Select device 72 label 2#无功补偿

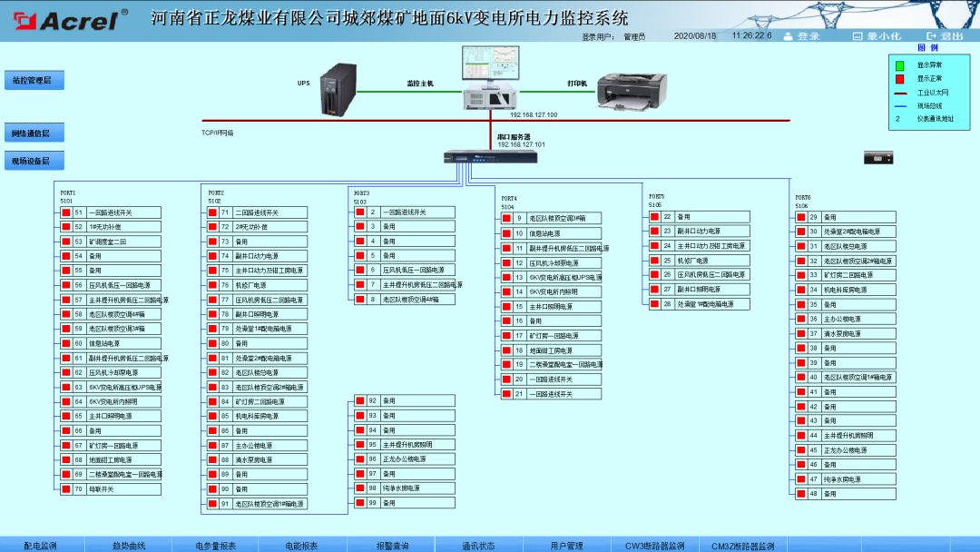coord(252,227)
